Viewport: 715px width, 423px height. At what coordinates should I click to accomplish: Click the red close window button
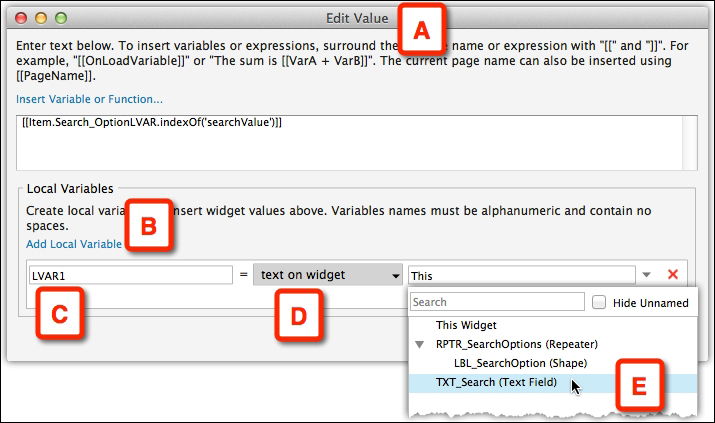click(x=23, y=18)
